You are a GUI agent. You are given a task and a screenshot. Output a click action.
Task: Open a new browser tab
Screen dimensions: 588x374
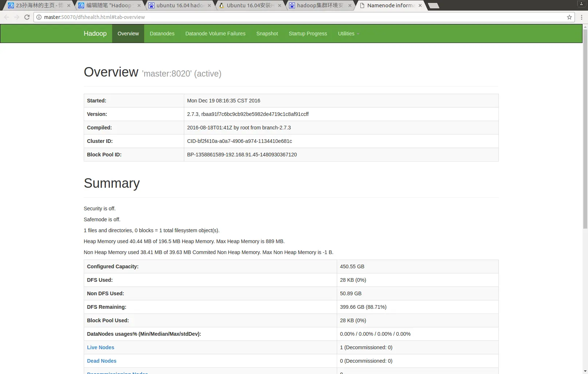point(433,5)
